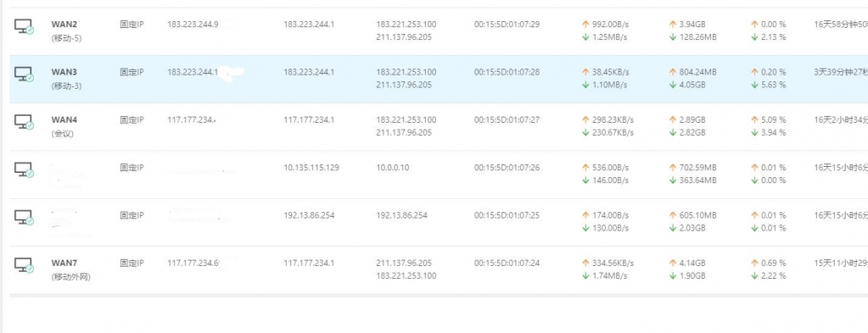868x333 pixels.
Task: Open the WAN4 (会议) interface entry
Action: tap(64, 126)
